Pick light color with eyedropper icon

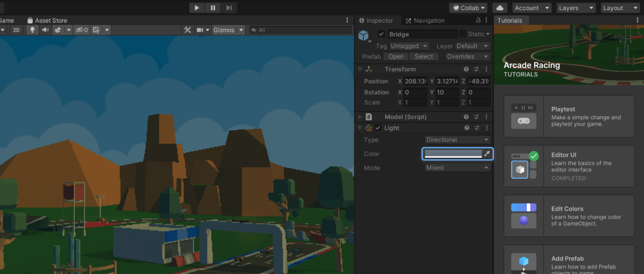(487, 154)
